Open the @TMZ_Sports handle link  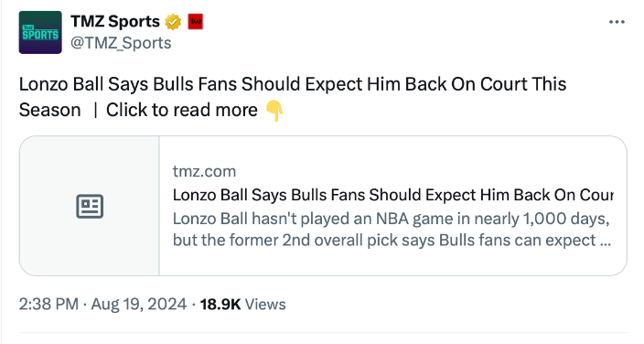coord(121,43)
